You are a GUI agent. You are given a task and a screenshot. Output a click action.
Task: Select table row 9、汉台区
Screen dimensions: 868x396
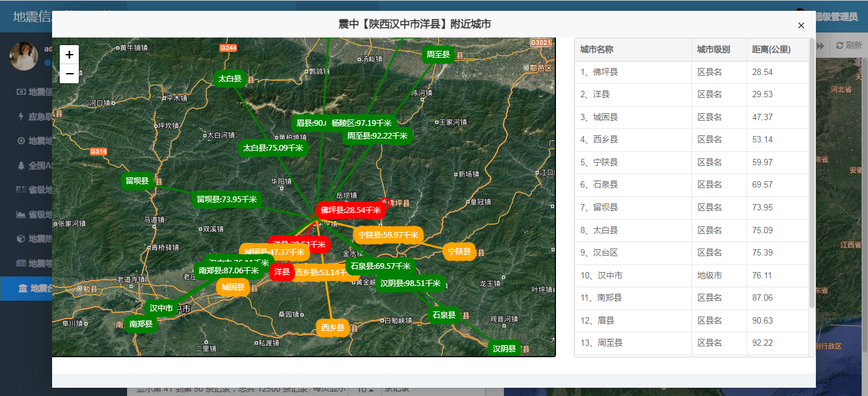692,253
